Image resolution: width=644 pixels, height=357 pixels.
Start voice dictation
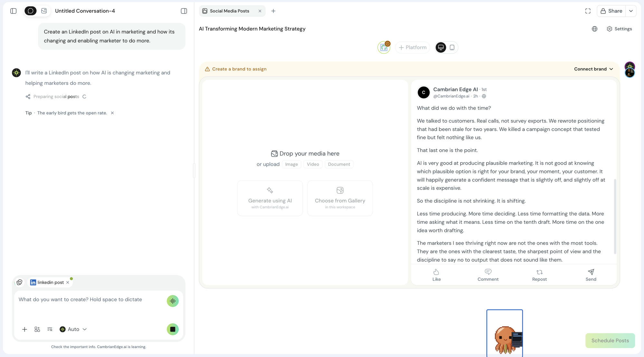click(x=173, y=301)
